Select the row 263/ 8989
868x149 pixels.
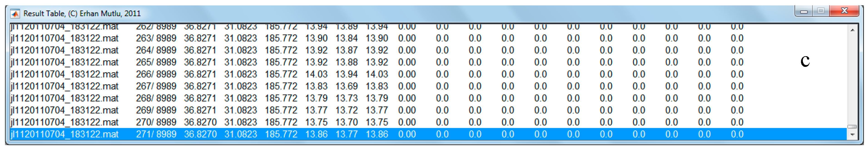(x=428, y=38)
